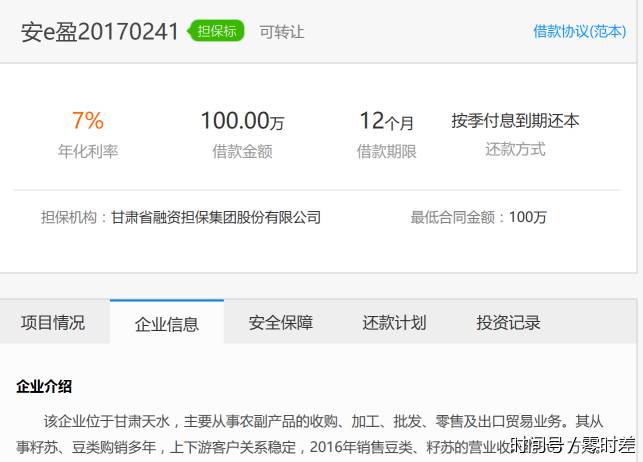Click the 企业介绍 section heading
Screen dimensions: 643x462
tap(44, 386)
